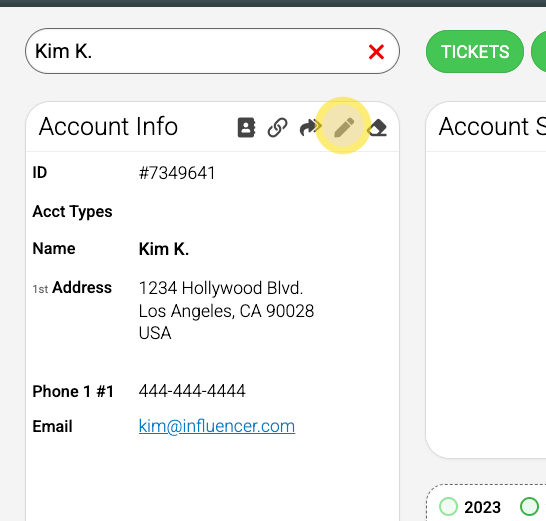Click the partially visible green button beside TICKETS
Image resolution: width=546 pixels, height=521 pixels.
[x=539, y=52]
